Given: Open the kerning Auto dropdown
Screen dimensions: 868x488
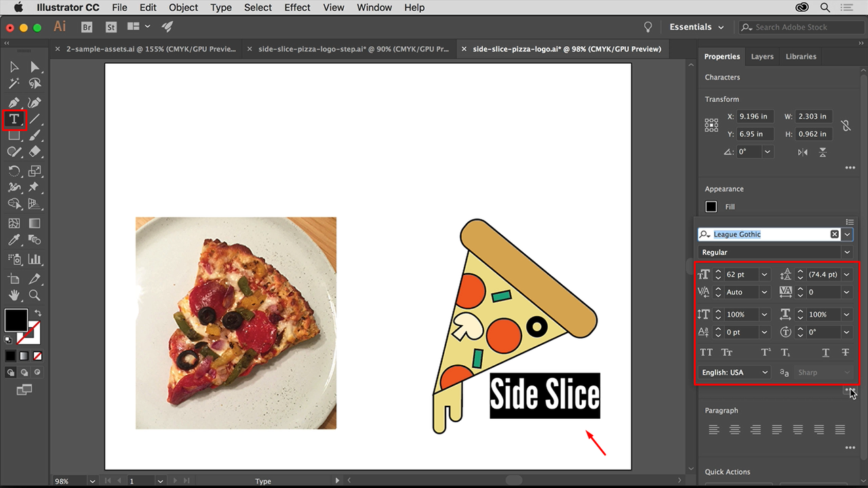Looking at the screenshot, I should coord(765,292).
